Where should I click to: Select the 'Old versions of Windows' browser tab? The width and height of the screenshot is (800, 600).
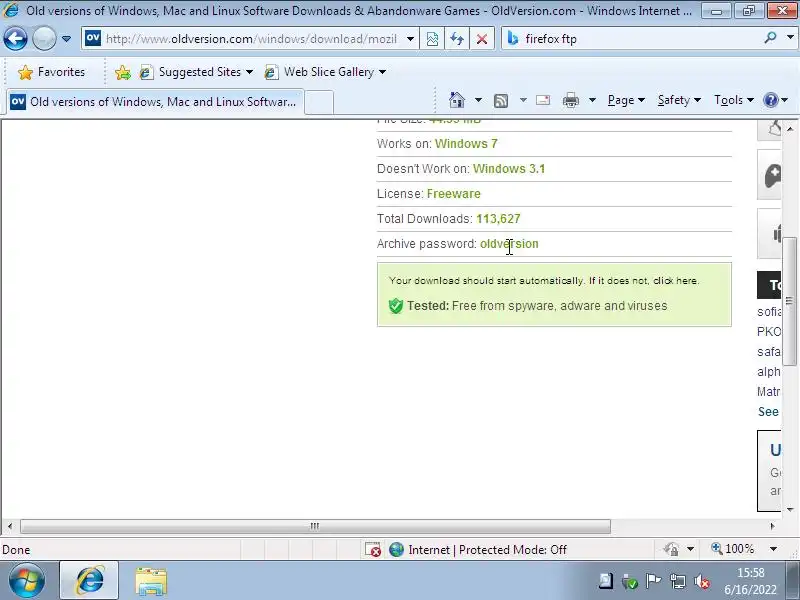(155, 102)
